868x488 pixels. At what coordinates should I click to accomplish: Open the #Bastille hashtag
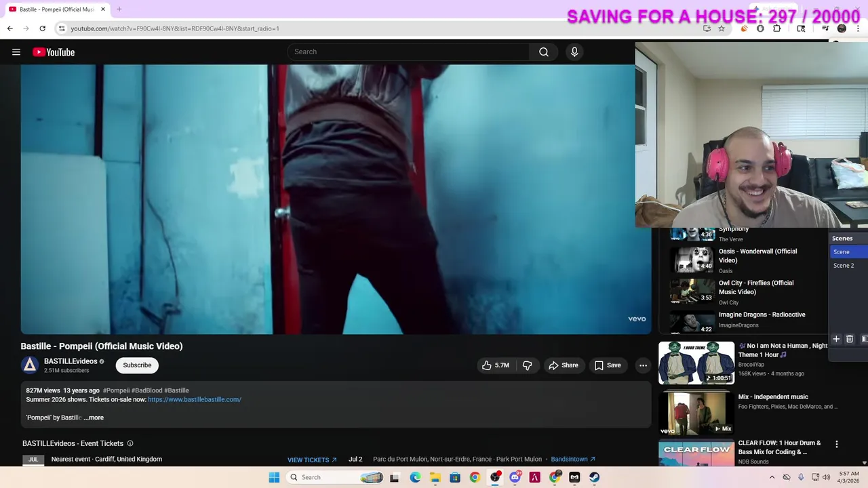(x=176, y=390)
